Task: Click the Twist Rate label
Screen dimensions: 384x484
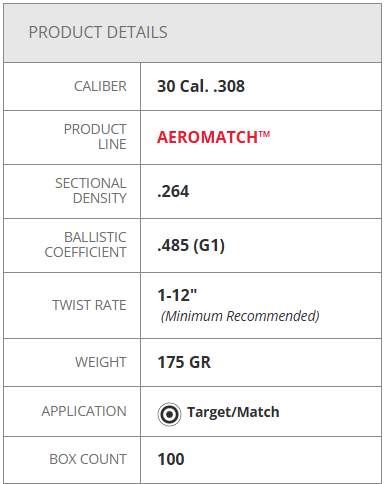Action: [89, 305]
